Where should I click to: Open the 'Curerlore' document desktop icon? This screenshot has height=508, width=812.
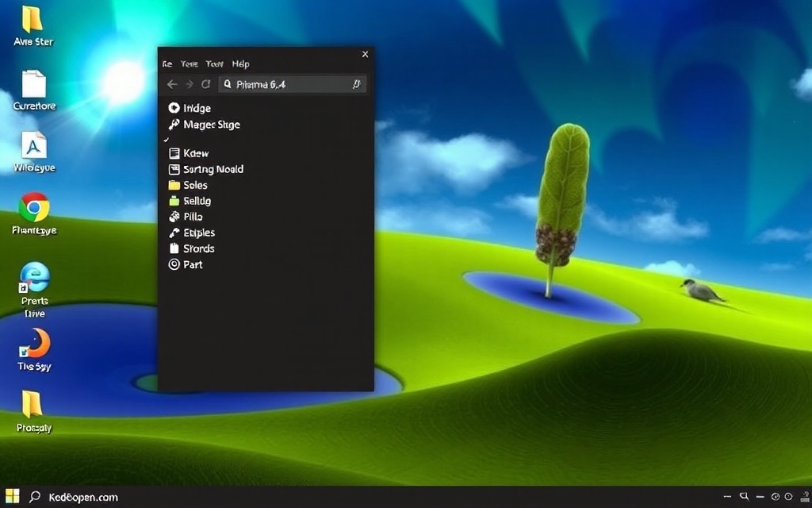click(x=33, y=83)
